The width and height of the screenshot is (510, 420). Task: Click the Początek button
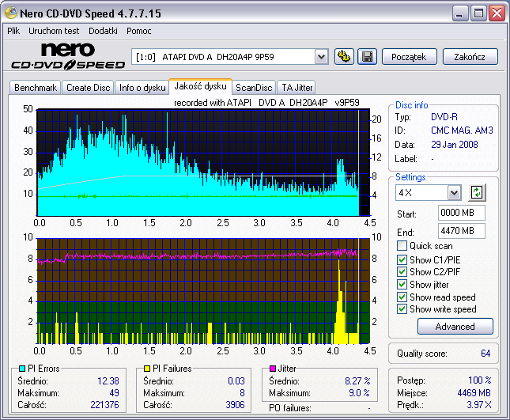tap(409, 57)
